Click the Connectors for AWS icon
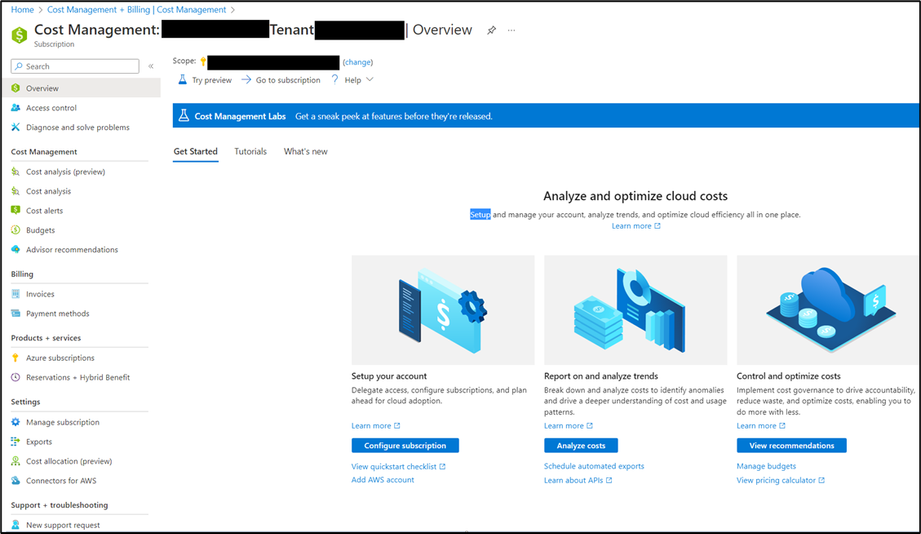Viewport: 921px width, 534px height. tap(16, 481)
